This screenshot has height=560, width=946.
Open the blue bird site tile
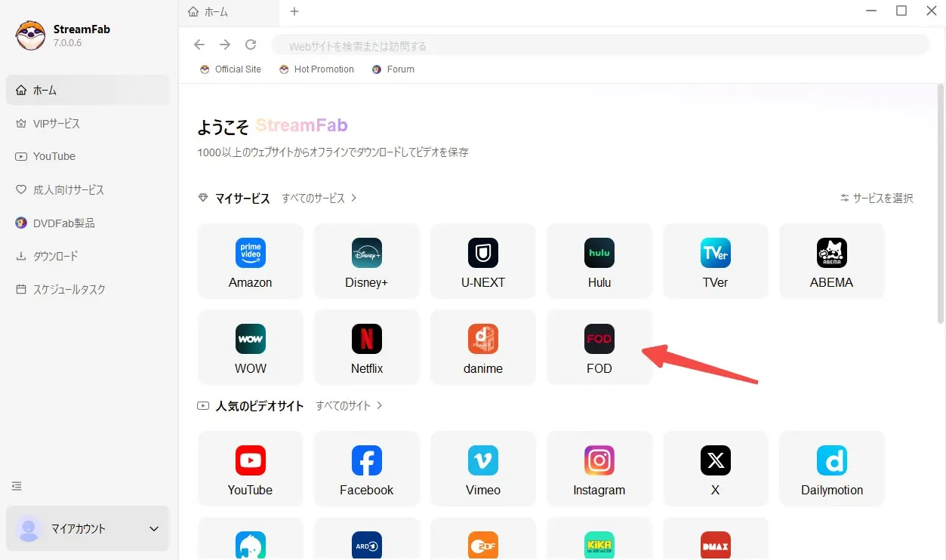pos(250,539)
